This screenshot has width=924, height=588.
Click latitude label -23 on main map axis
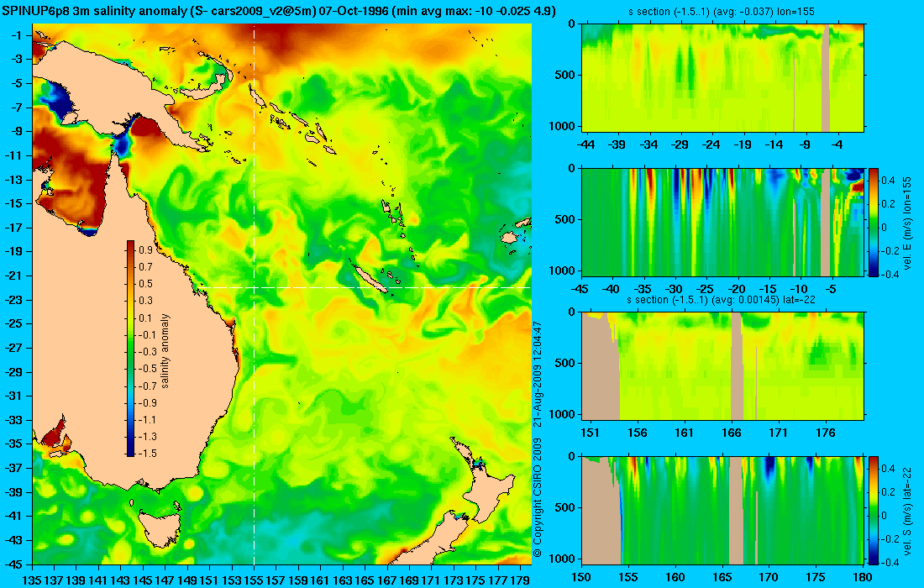(x=14, y=299)
